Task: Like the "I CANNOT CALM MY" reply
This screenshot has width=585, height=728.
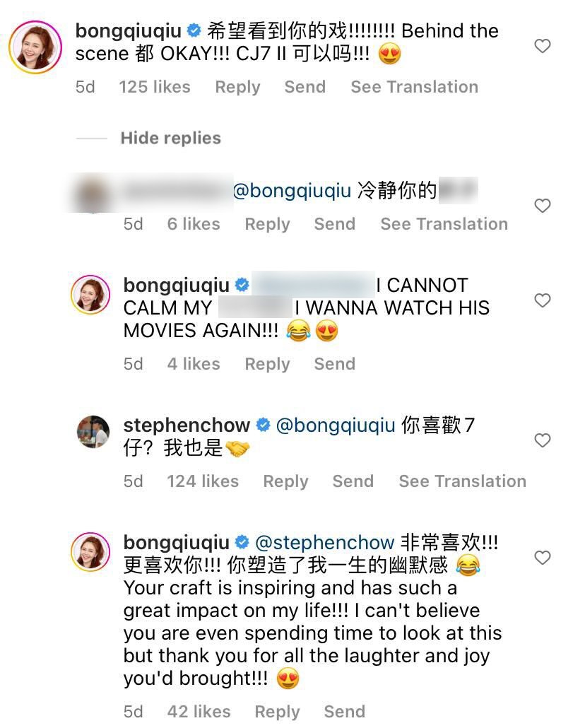Action: [x=542, y=301]
